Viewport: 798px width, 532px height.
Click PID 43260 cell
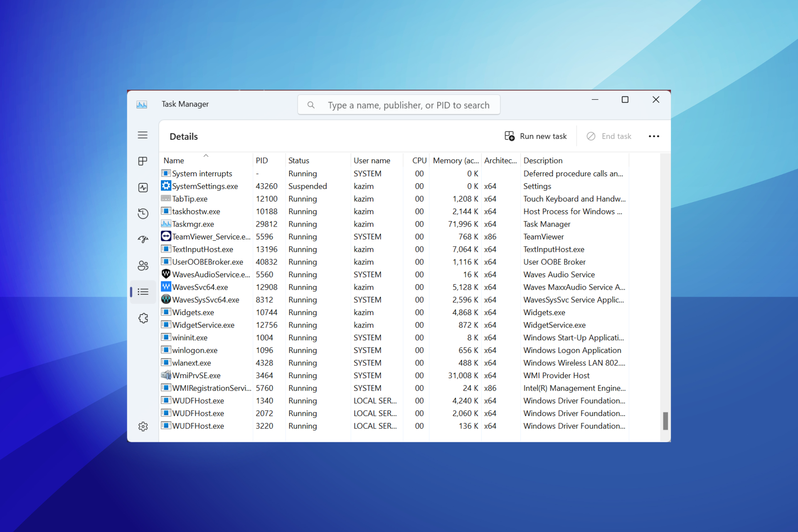(x=266, y=186)
